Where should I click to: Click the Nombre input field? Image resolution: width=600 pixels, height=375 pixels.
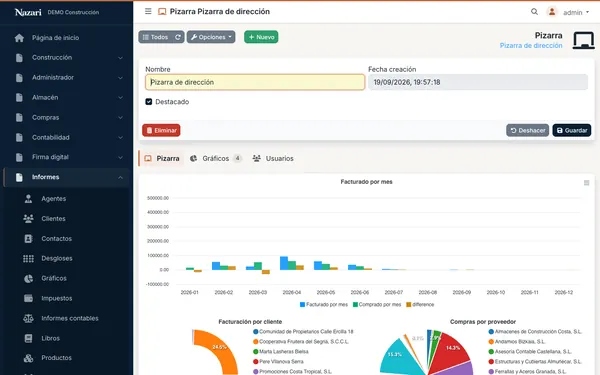(x=255, y=82)
